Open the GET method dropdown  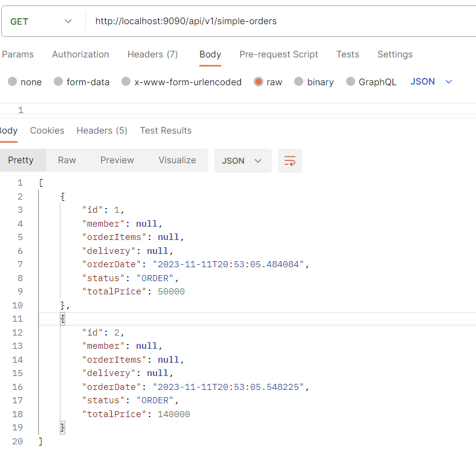pyautogui.click(x=41, y=22)
